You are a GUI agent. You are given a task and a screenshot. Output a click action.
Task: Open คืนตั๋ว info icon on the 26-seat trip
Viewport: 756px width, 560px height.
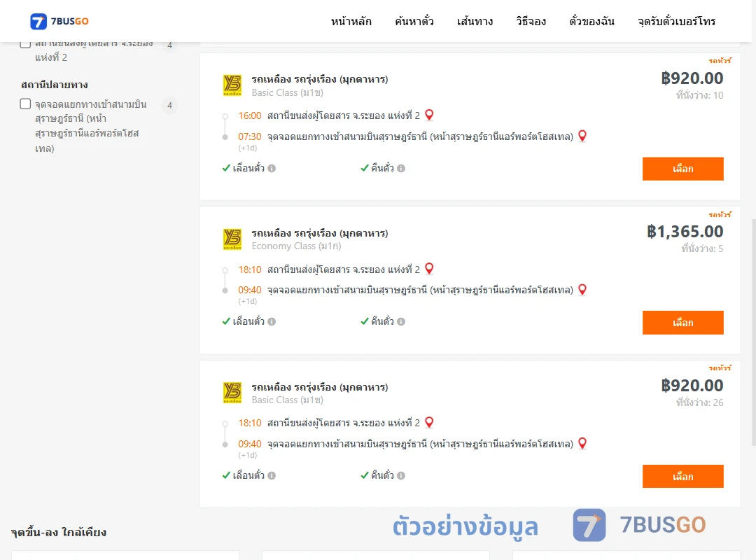point(401,475)
